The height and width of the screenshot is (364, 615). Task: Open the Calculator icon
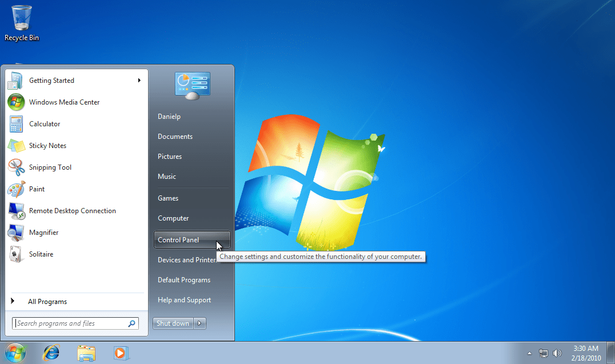[15, 124]
